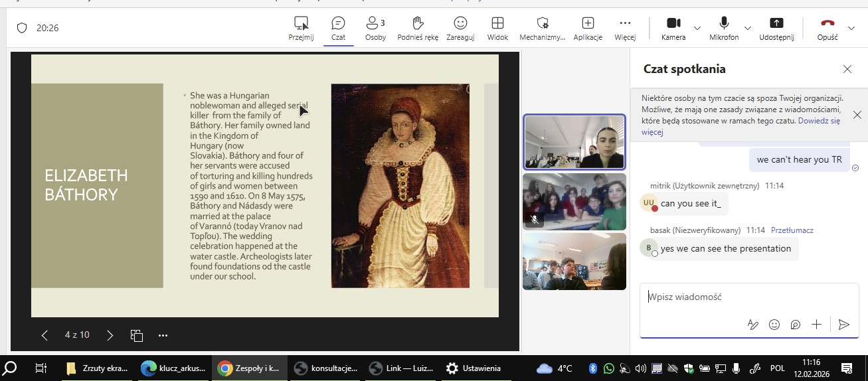Click the Przejmij control icon

point(301,23)
